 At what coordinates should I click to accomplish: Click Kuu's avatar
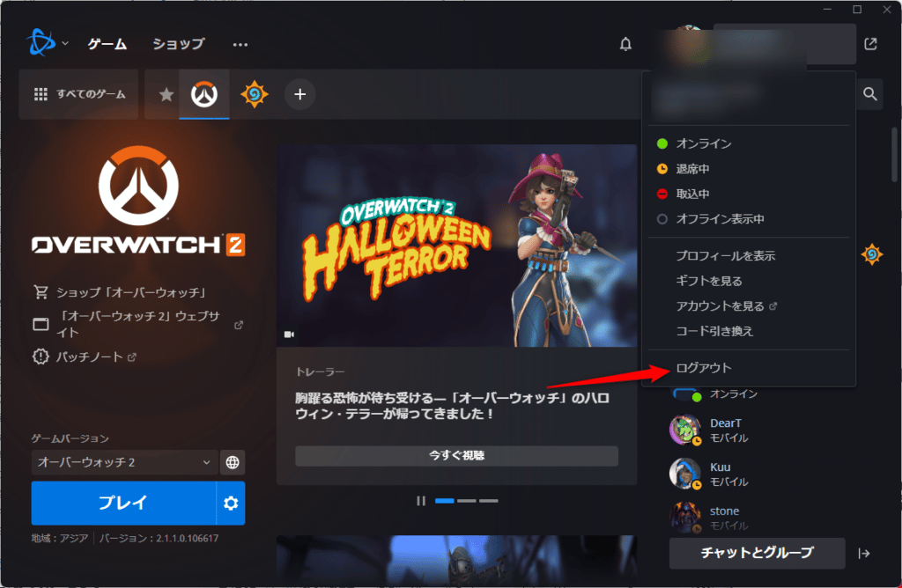pos(685,474)
